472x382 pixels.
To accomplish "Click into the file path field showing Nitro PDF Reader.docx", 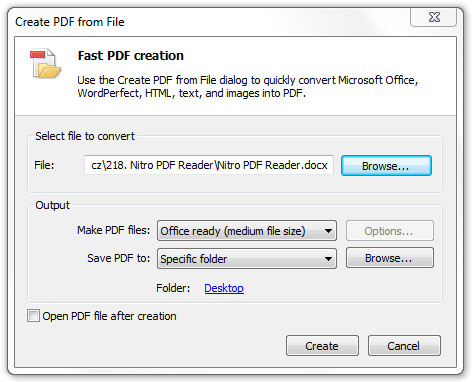I will 209,165.
